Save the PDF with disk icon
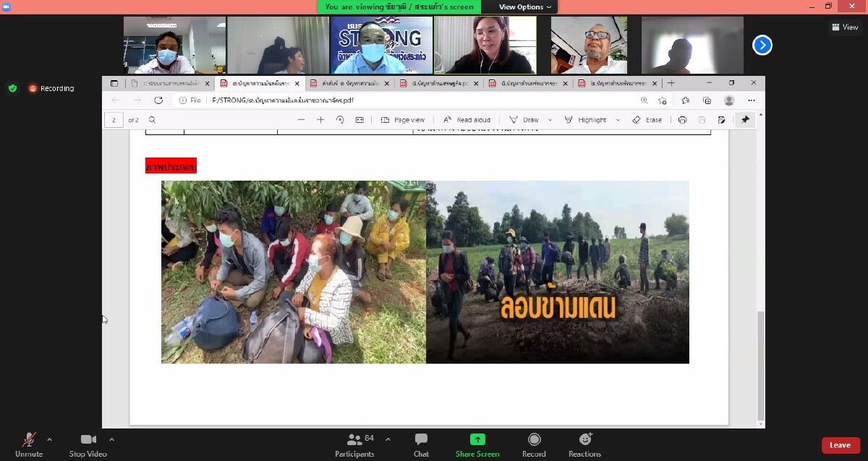Viewport: 868px width, 461px height. click(x=702, y=120)
